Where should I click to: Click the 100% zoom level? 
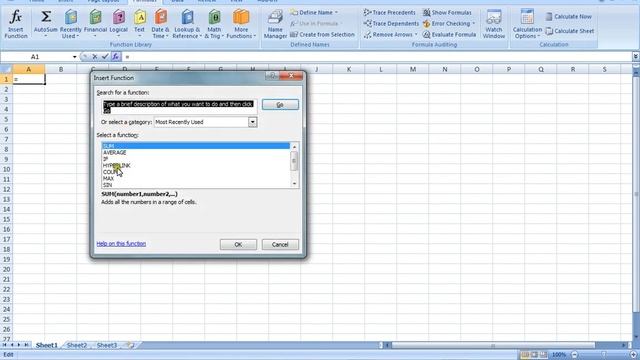(x=559, y=355)
